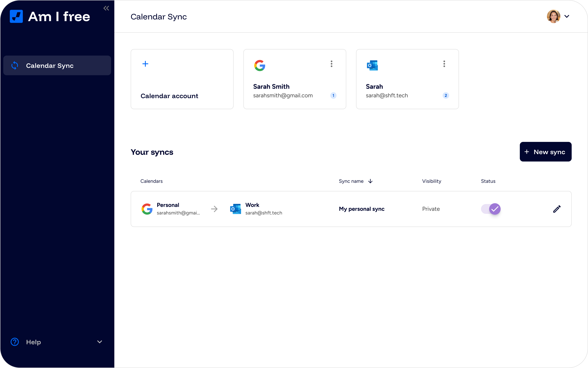Click the blue plus icon on Calendar account
Screen dimensions: 588x368
(145, 64)
